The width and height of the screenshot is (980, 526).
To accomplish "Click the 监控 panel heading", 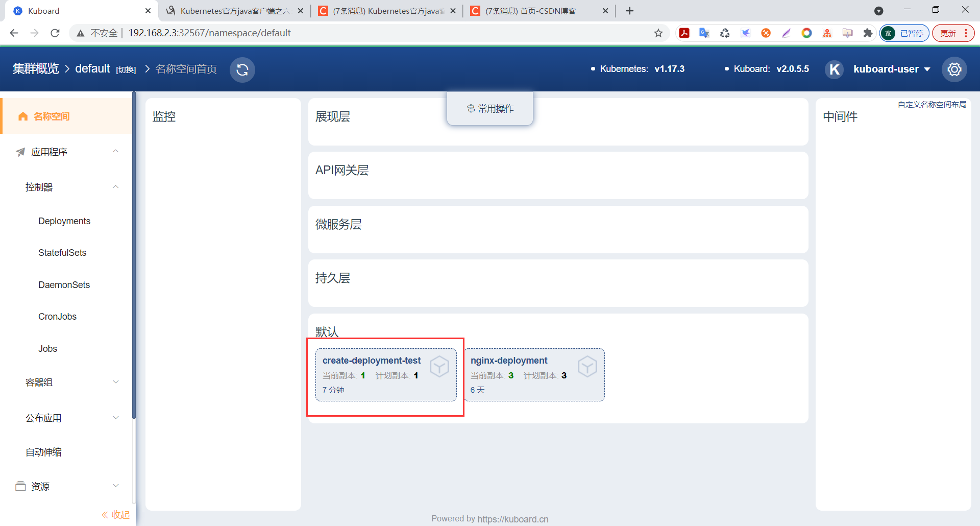I will click(x=164, y=117).
